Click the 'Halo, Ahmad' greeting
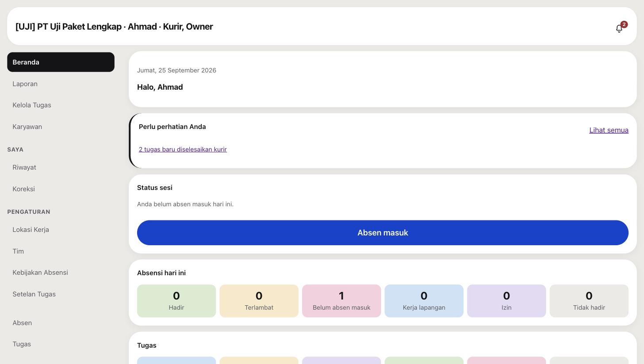 (160, 87)
